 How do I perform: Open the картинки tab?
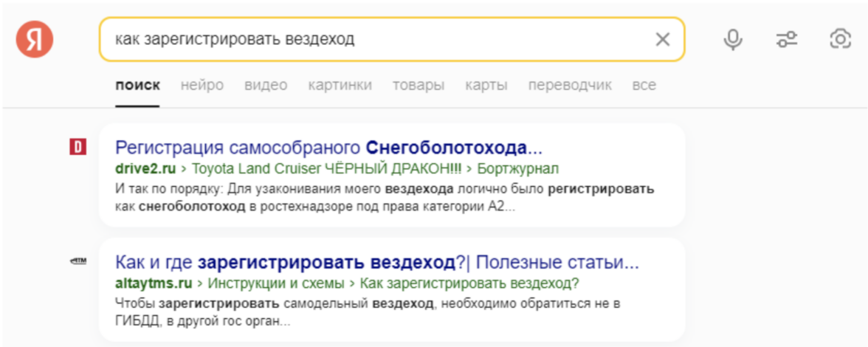coord(340,86)
